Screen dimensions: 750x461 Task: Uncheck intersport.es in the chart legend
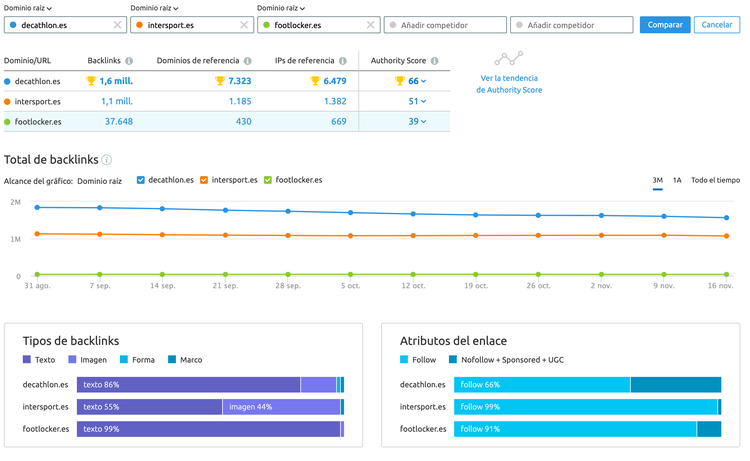(204, 180)
